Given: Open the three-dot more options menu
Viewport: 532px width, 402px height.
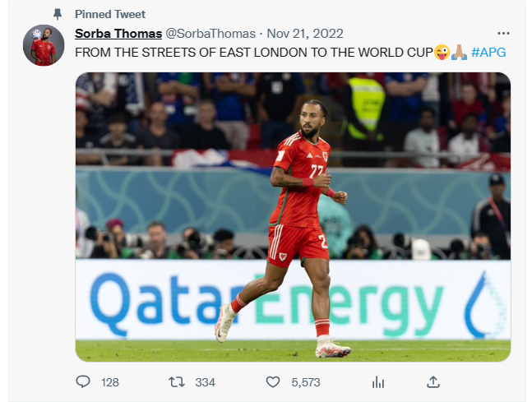Looking at the screenshot, I should click(503, 33).
